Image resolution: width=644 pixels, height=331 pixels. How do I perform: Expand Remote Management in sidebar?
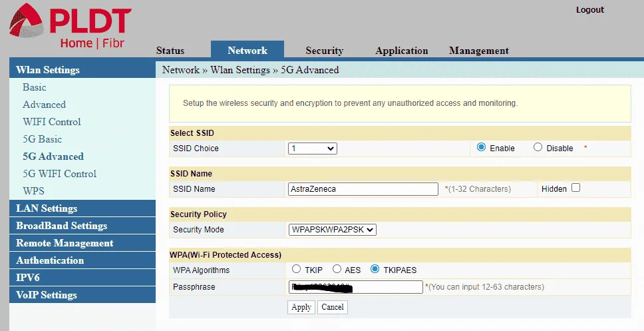[82, 242]
